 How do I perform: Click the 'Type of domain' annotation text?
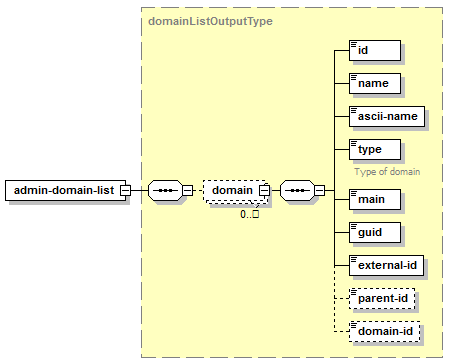(x=387, y=172)
